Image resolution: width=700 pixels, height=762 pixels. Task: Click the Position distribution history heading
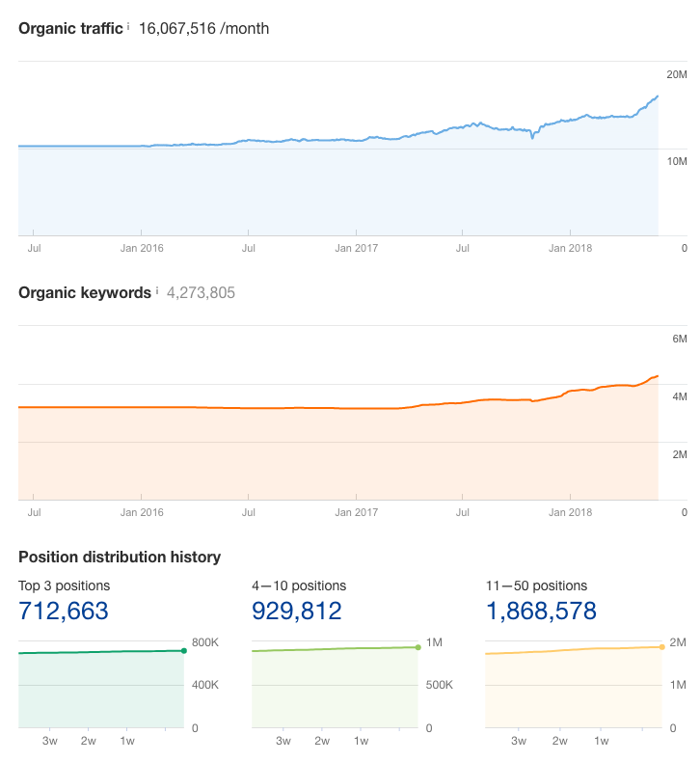[x=120, y=557]
